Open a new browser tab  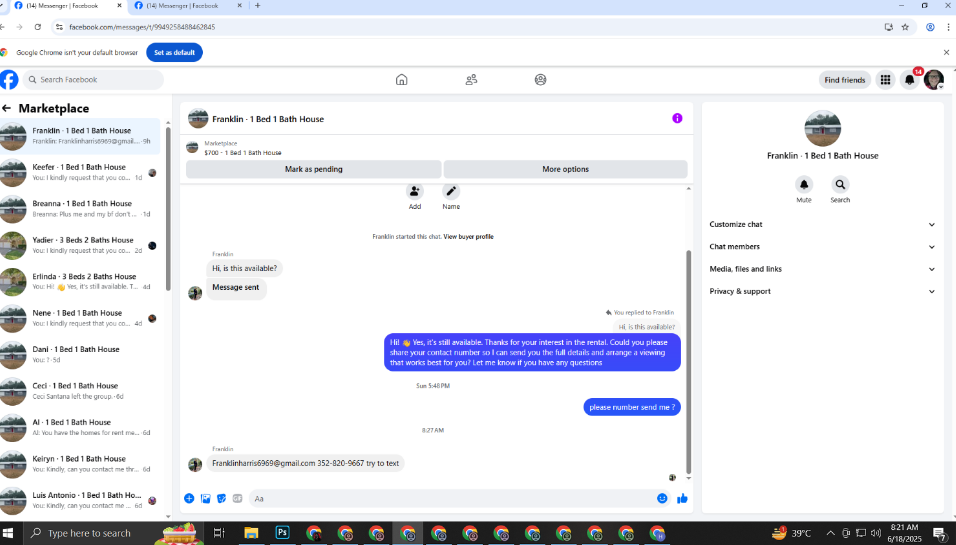coord(257,5)
